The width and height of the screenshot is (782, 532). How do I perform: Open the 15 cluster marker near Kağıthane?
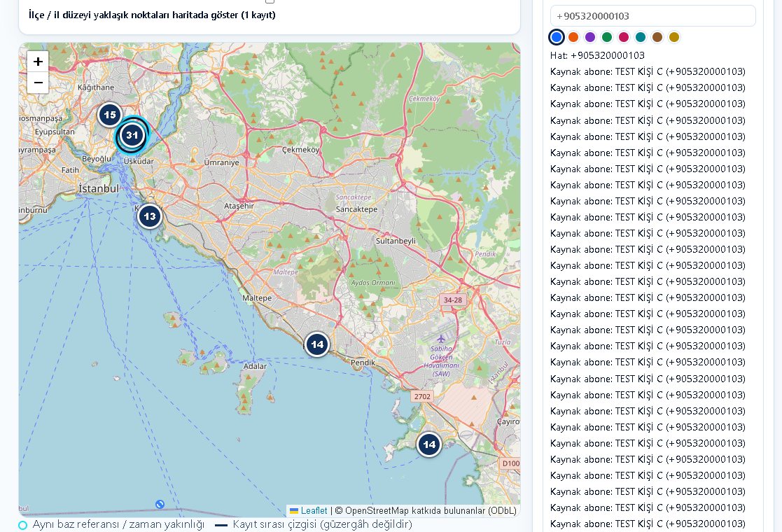(110, 115)
